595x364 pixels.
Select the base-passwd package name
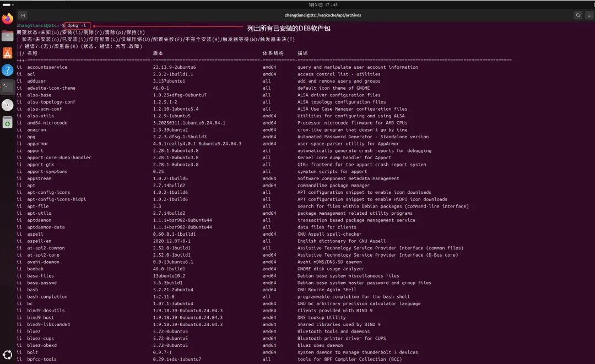[x=42, y=283]
